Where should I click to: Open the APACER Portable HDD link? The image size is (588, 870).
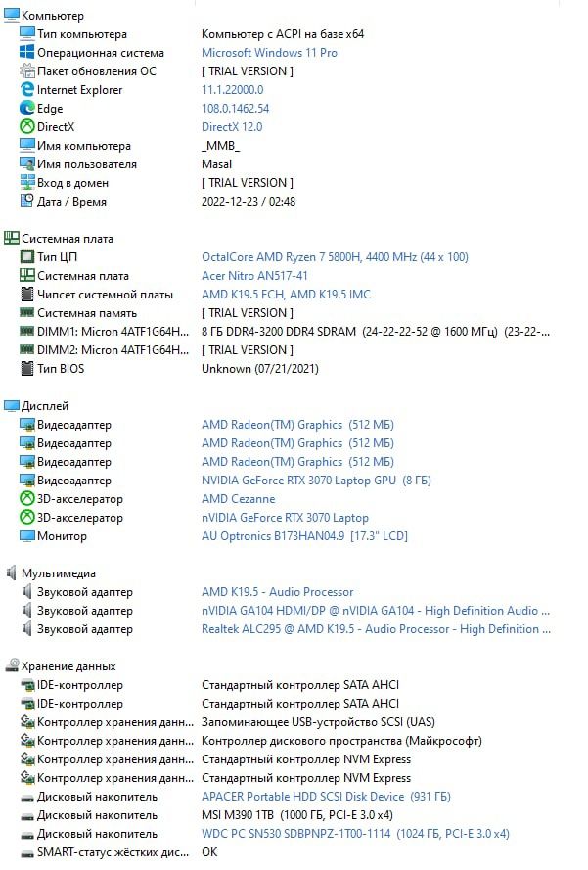326,797
